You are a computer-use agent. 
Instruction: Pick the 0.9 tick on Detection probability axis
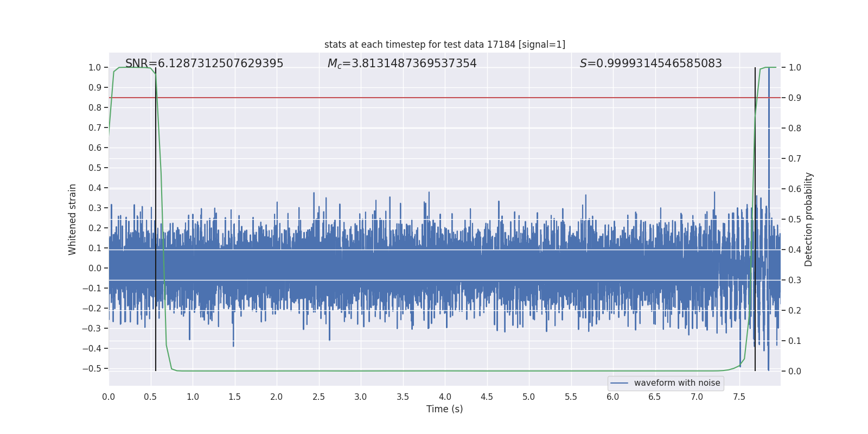tap(795, 98)
